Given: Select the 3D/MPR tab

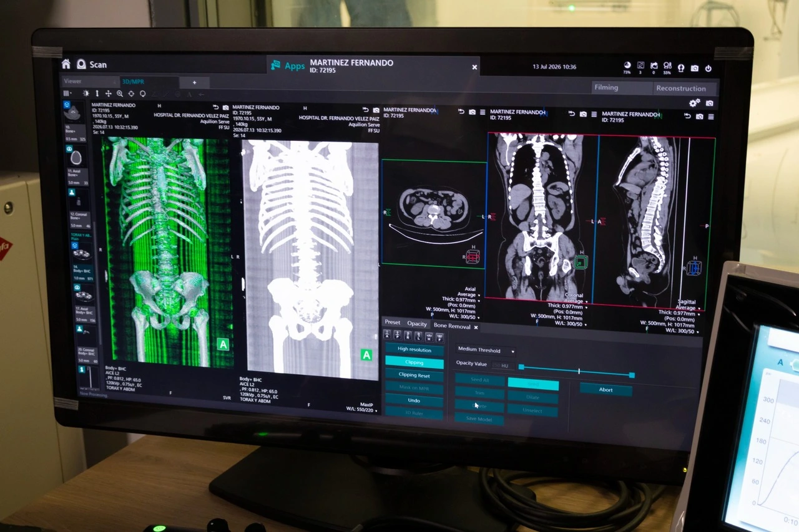Looking at the screenshot, I should pos(149,82).
